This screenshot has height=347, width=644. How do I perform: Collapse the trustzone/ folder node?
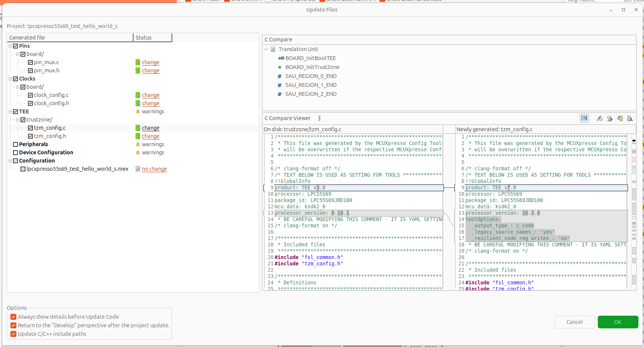coord(18,120)
